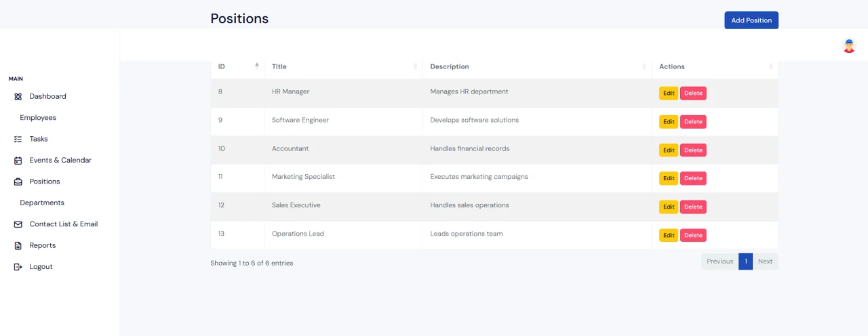Sort table by ID column arrow
868x336 pixels.
[x=257, y=66]
